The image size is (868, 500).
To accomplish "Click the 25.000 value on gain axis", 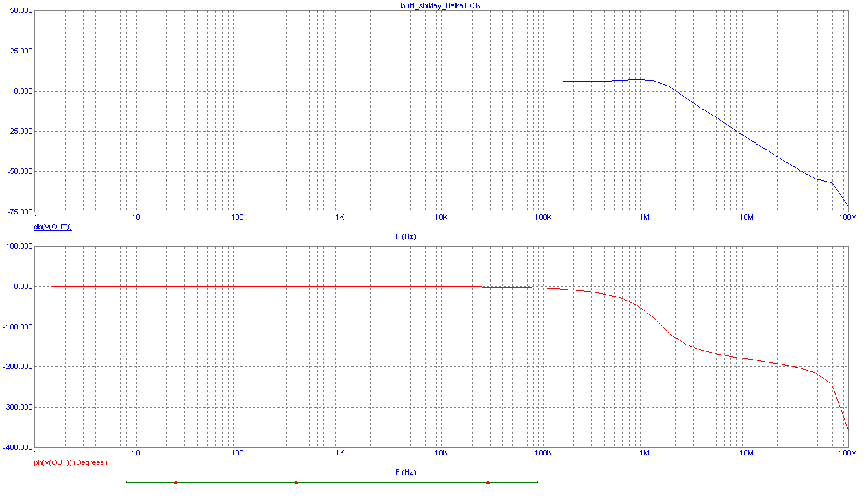I will click(21, 51).
